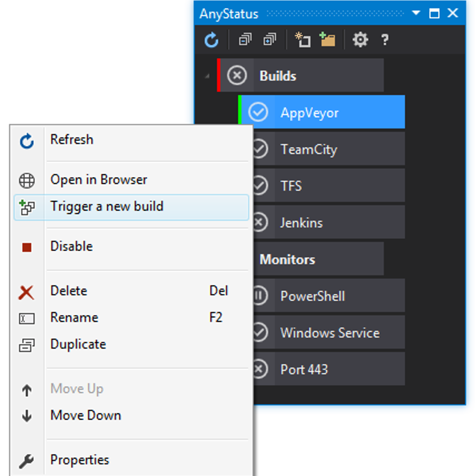
Task: Select the Monitors folder row
Action: 319,259
